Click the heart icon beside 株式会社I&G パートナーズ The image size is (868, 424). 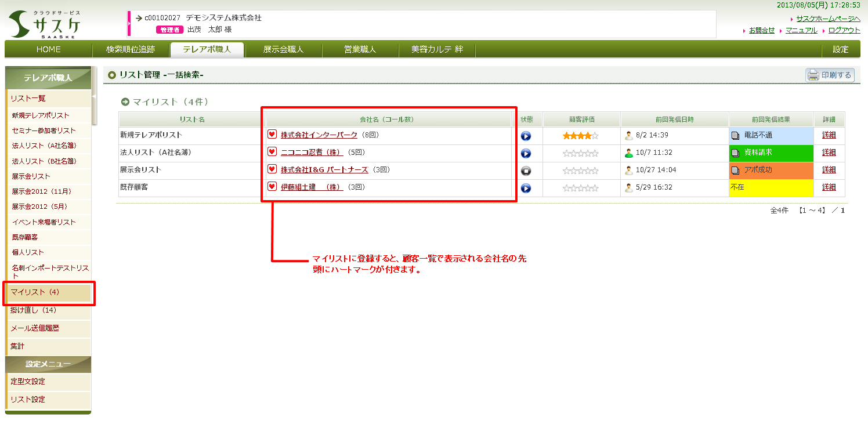pos(272,169)
